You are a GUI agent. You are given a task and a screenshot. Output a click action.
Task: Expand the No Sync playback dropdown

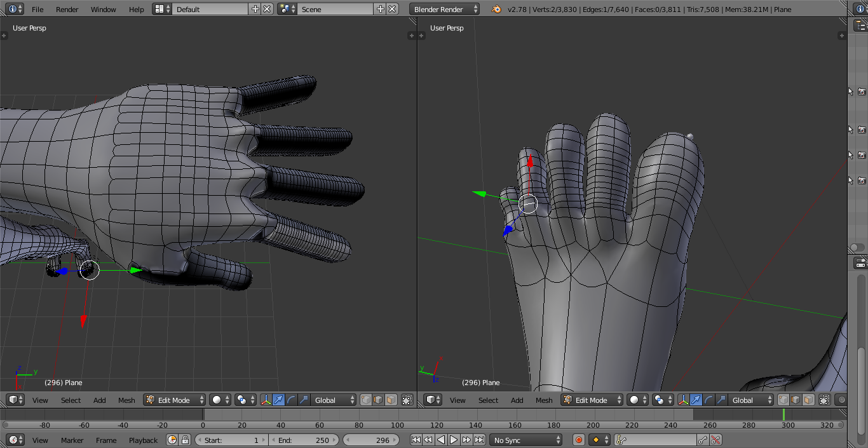pos(526,440)
